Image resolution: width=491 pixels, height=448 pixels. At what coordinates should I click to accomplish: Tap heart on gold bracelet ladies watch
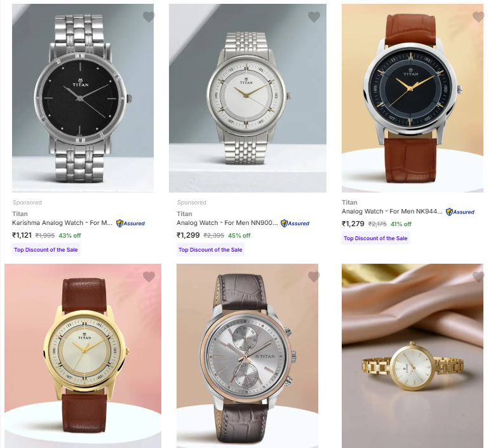478,276
